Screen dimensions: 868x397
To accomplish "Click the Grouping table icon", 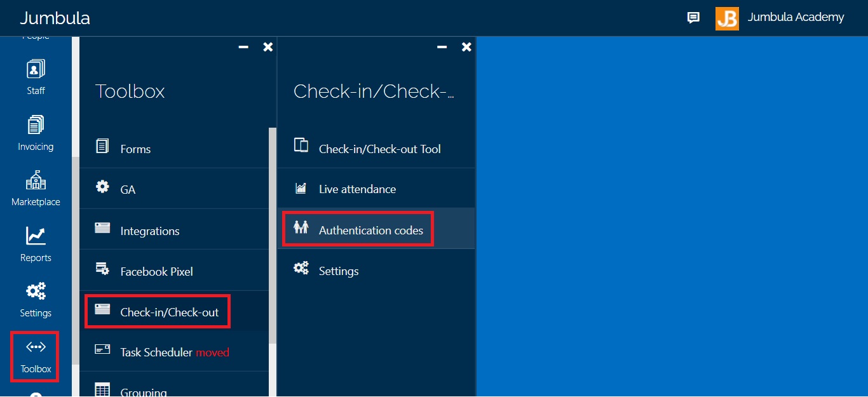I will (x=102, y=389).
